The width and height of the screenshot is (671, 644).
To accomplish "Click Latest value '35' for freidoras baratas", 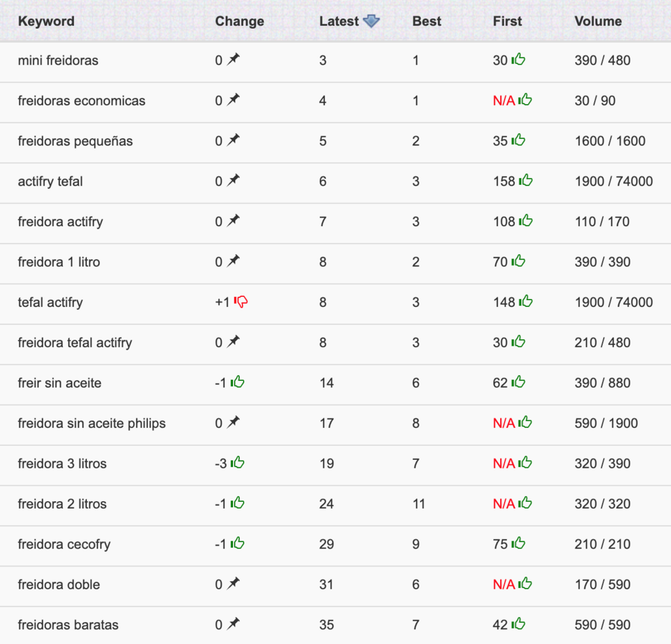I will [x=326, y=625].
